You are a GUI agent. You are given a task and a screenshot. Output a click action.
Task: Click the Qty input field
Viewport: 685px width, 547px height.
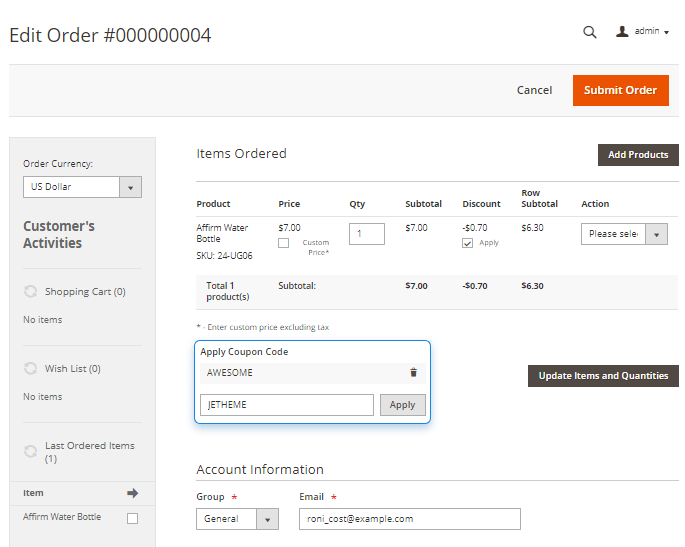[367, 234]
